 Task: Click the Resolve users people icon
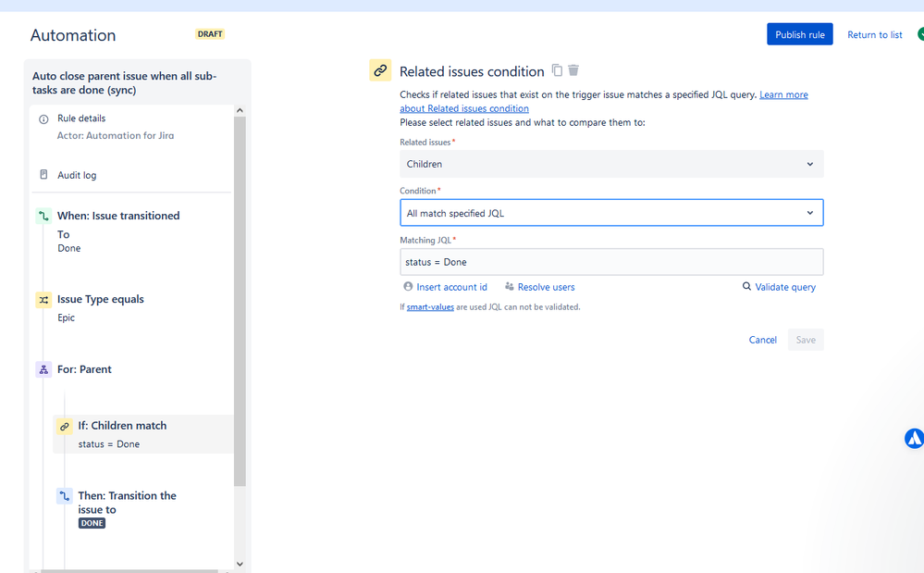tap(509, 287)
